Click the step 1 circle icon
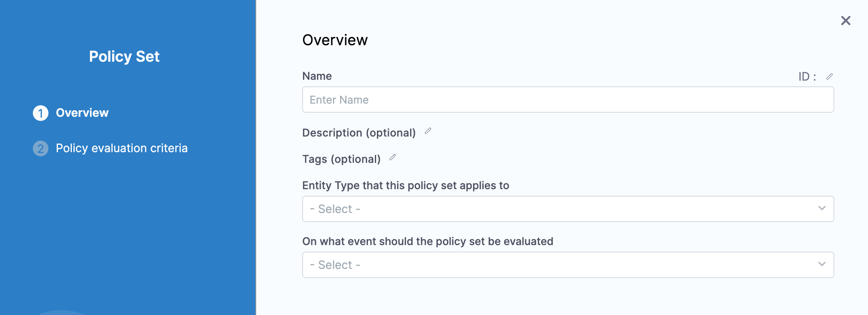This screenshot has width=868, height=315. click(x=41, y=113)
